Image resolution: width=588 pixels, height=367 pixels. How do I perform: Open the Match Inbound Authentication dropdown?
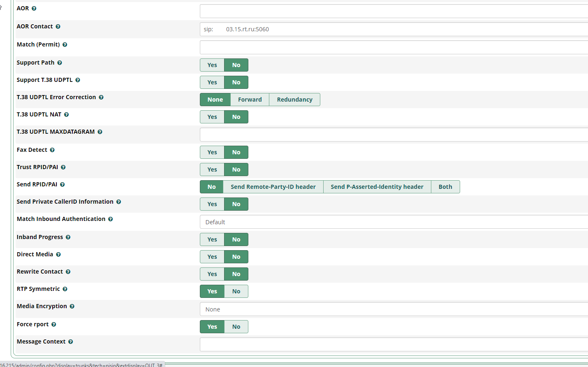click(394, 222)
